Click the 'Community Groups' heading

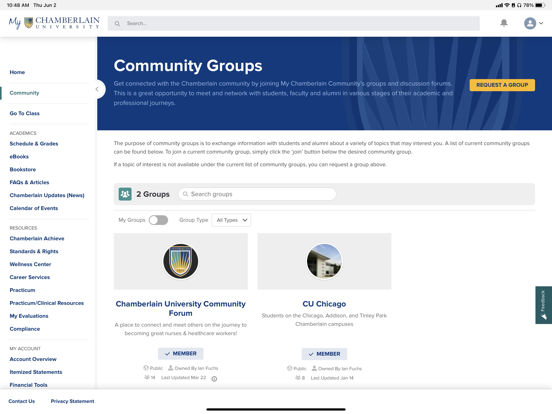coord(188,65)
